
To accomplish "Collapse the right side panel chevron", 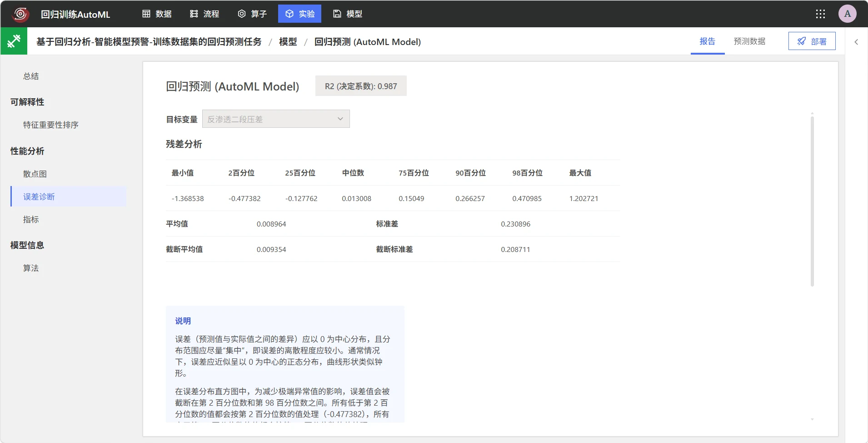I will coord(856,42).
